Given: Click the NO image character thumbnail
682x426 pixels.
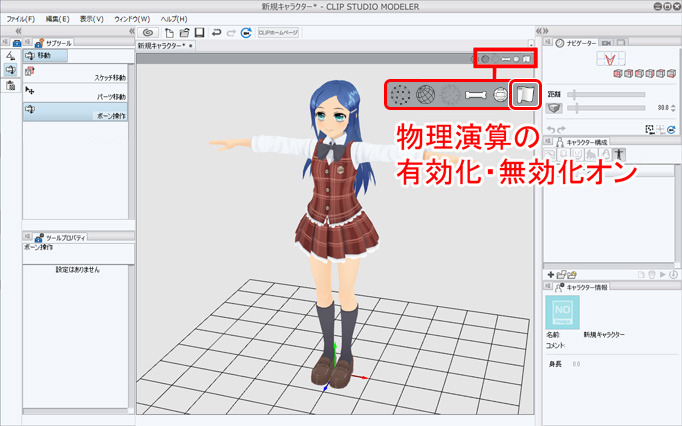Looking at the screenshot, I should [x=562, y=312].
